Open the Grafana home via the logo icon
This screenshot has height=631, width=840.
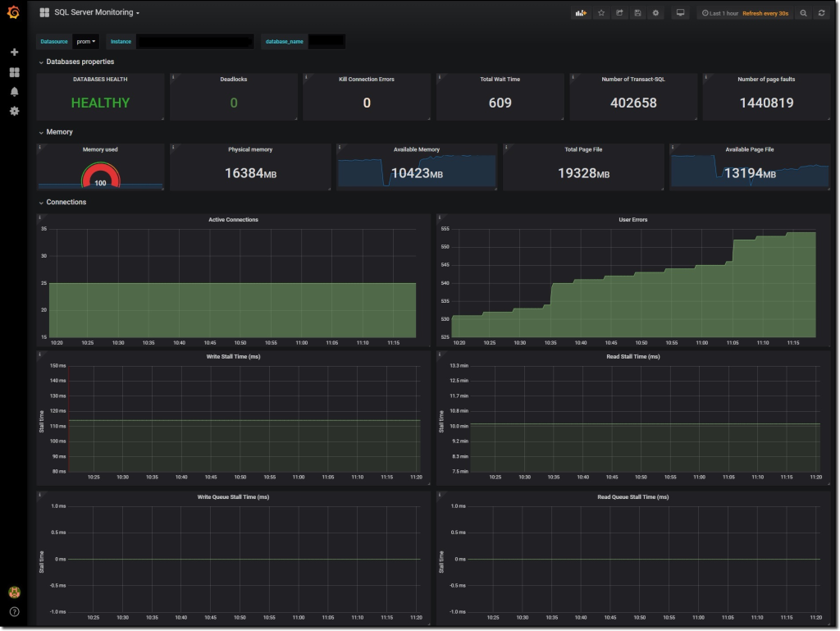pyautogui.click(x=12, y=12)
